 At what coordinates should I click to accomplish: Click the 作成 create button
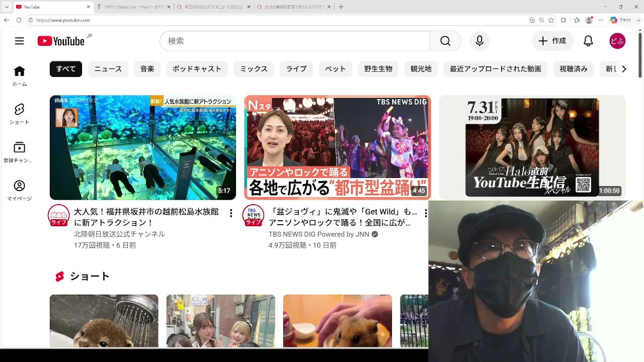552,41
